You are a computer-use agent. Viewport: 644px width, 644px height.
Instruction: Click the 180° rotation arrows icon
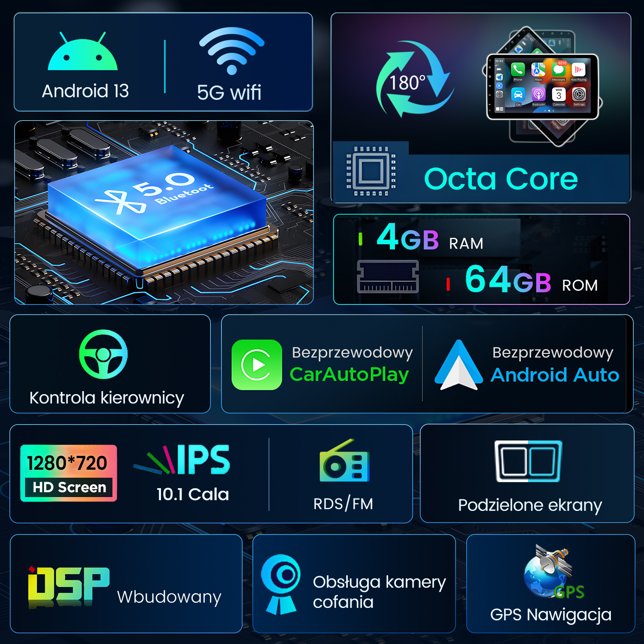(x=413, y=79)
